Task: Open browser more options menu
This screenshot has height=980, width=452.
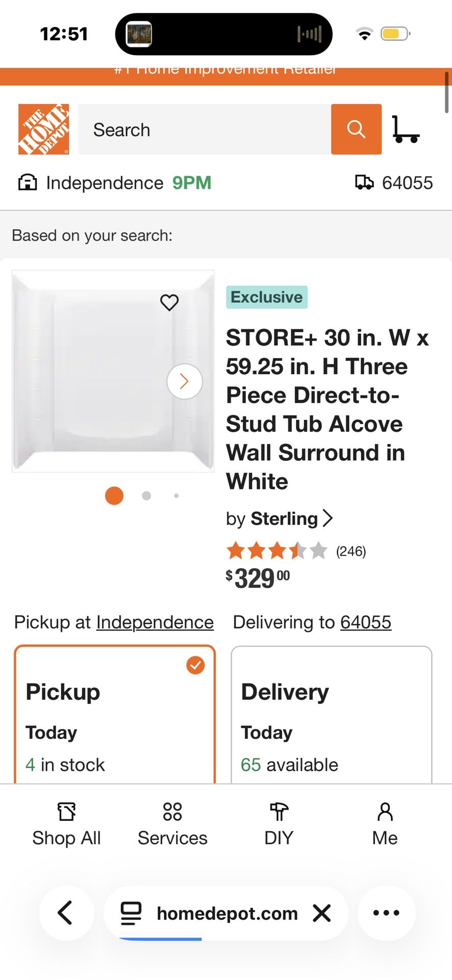Action: tap(386, 913)
